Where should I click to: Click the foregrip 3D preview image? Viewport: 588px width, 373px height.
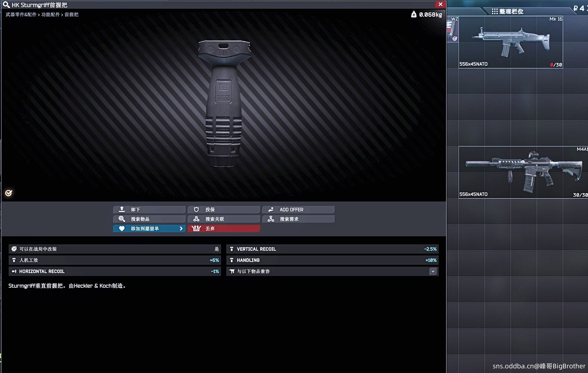click(x=224, y=104)
